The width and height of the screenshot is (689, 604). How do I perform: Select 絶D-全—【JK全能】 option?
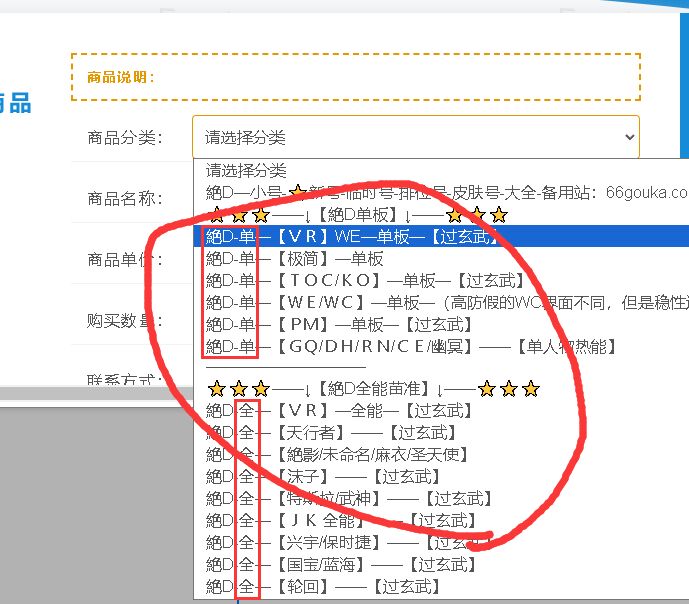coord(441,521)
